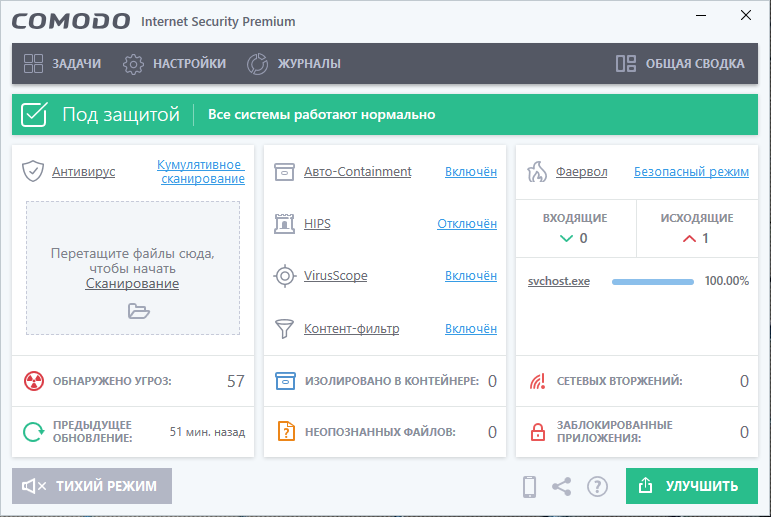Click the VirusScope target icon
The width and height of the screenshot is (771, 517).
click(x=285, y=275)
